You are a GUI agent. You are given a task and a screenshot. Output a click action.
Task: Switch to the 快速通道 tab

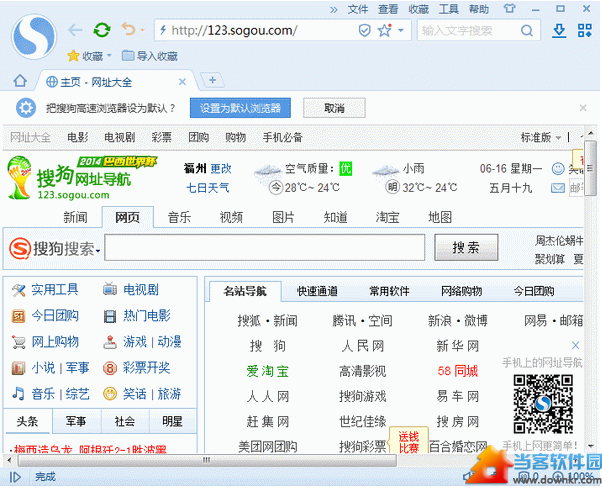point(318,291)
